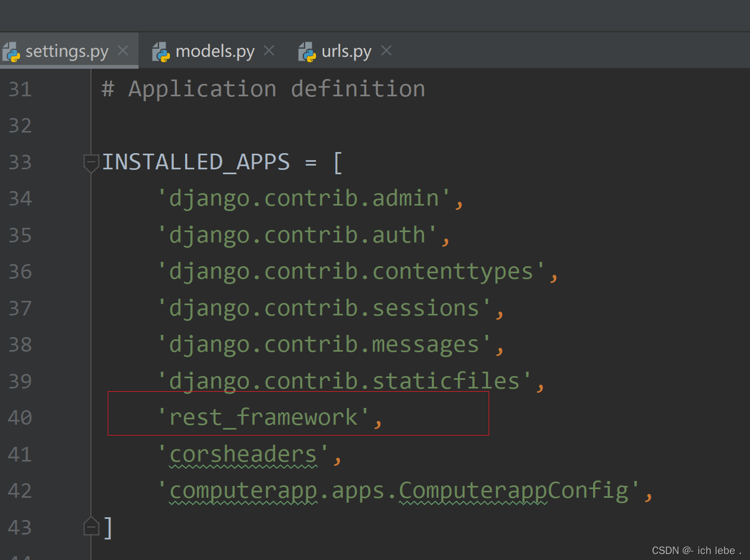Click the closing bracket on line 43
The width and height of the screenshot is (750, 560).
pyautogui.click(x=108, y=528)
